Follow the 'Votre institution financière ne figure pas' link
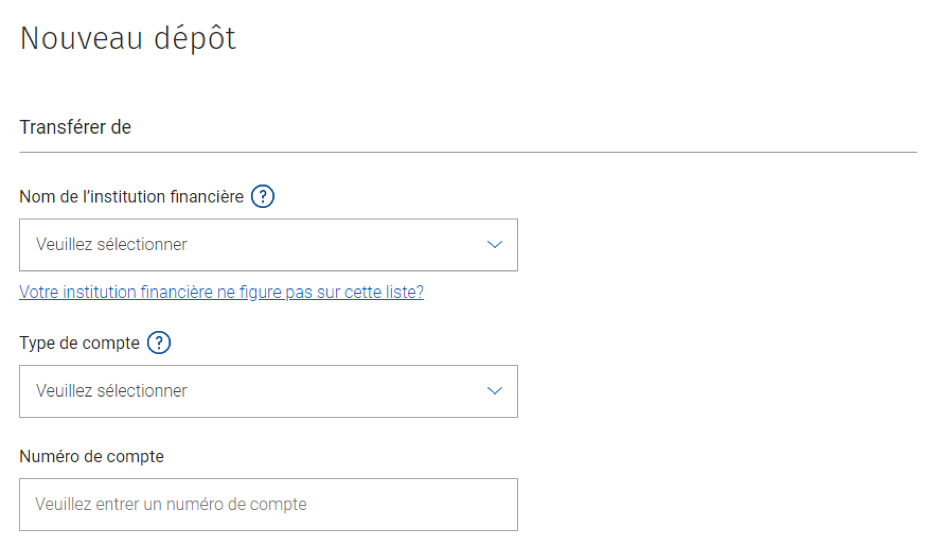Screen dimensions: 939x560 click(222, 292)
